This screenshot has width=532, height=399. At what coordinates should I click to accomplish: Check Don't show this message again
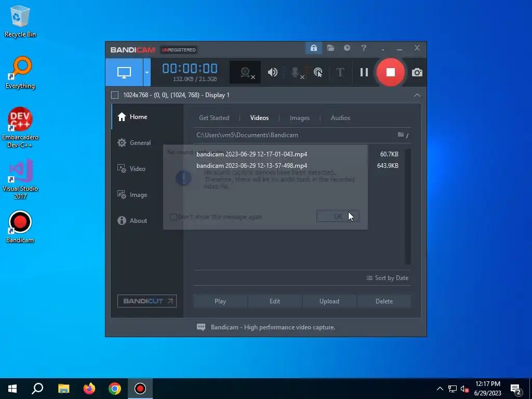[174, 217]
